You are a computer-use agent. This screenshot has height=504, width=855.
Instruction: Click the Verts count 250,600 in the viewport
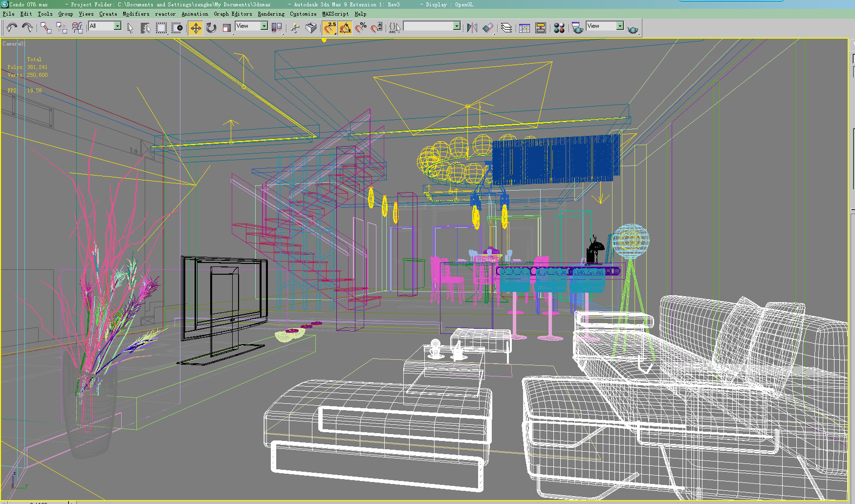tap(37, 75)
